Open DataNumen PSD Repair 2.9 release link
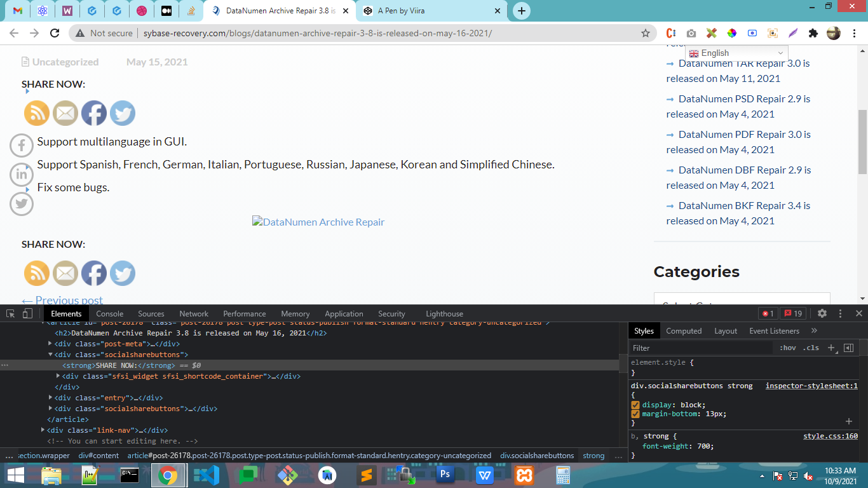The image size is (868, 488). coord(738,106)
